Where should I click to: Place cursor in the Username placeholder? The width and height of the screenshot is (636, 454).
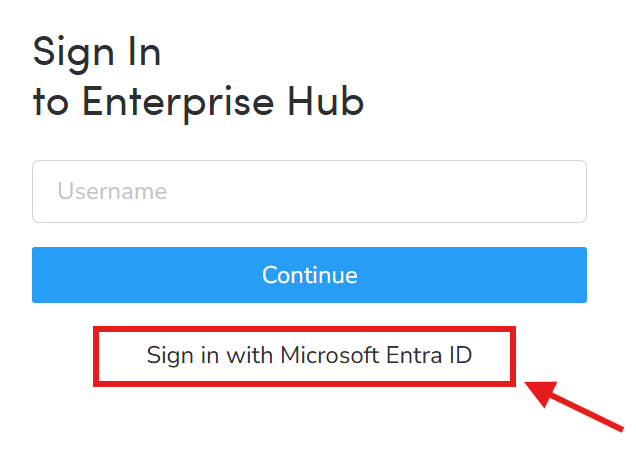pyautogui.click(x=112, y=191)
